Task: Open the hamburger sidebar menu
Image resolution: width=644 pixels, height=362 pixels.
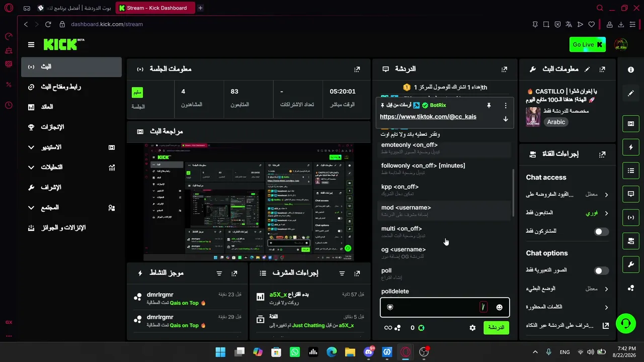Action: [x=31, y=45]
